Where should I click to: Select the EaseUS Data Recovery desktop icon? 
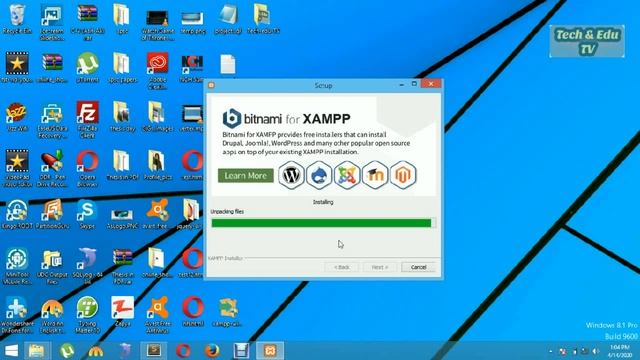52,120
